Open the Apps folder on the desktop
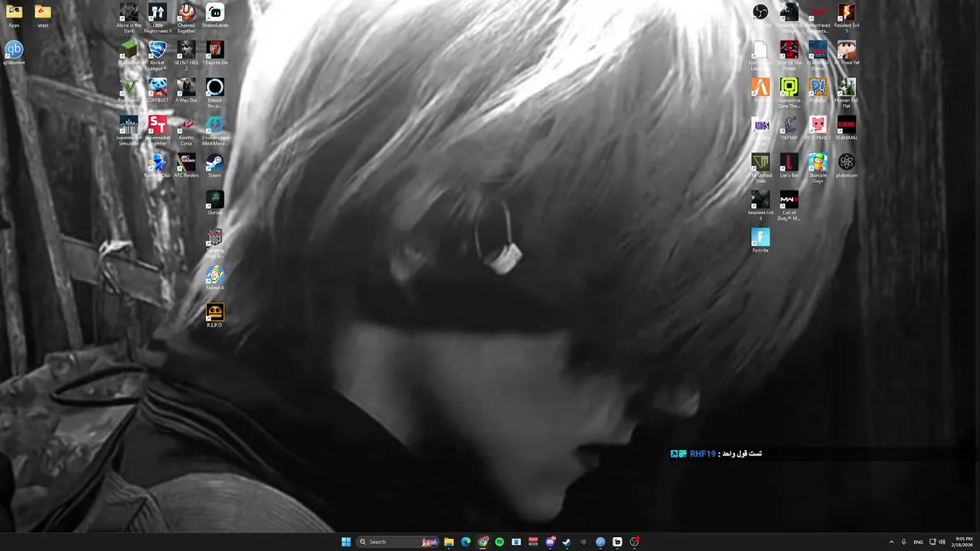This screenshot has width=980, height=551. pyautogui.click(x=14, y=16)
